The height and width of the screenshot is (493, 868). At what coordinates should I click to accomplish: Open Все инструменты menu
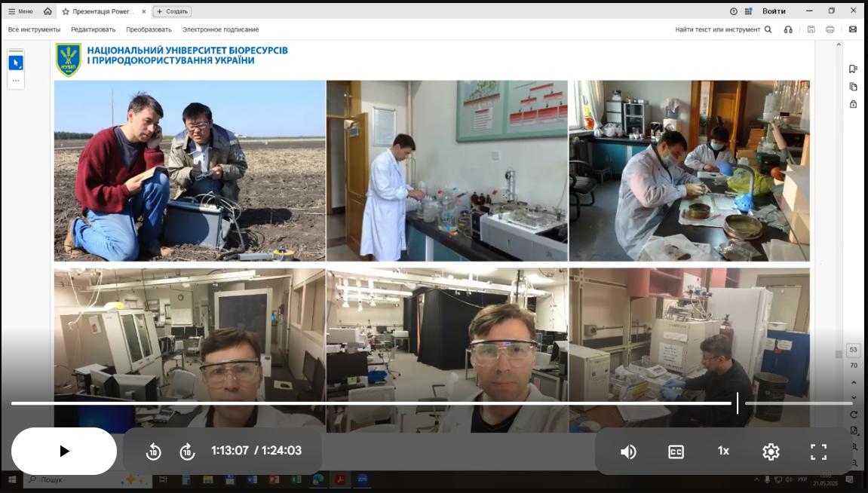click(x=35, y=29)
